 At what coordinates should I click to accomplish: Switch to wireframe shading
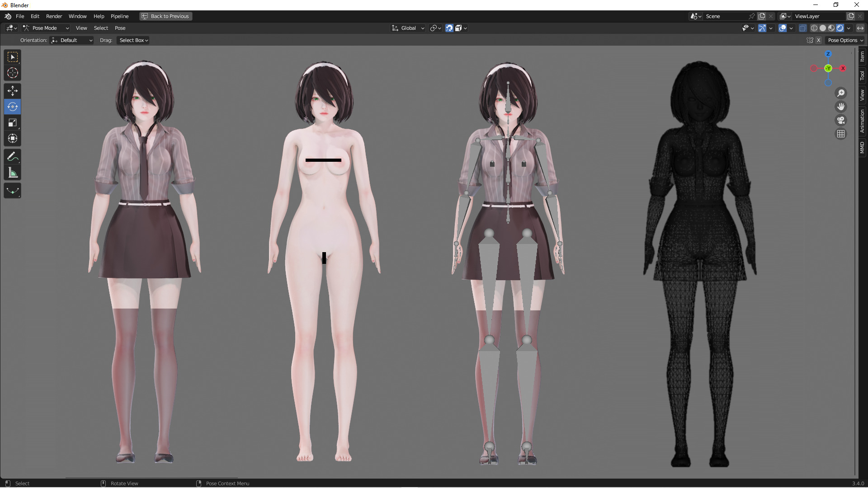click(814, 28)
